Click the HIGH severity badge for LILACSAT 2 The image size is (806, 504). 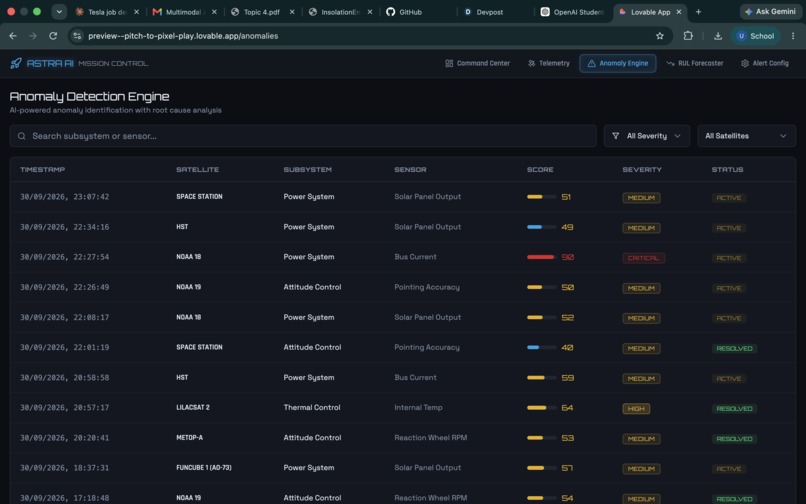[x=636, y=408]
